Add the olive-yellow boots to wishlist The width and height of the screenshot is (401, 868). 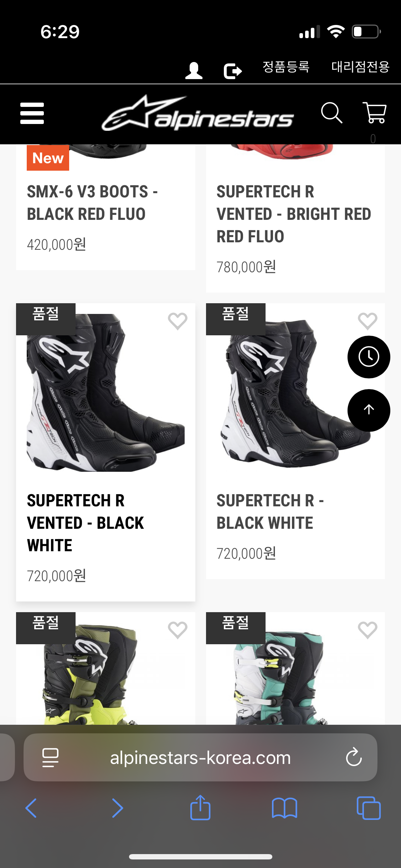[x=178, y=630]
